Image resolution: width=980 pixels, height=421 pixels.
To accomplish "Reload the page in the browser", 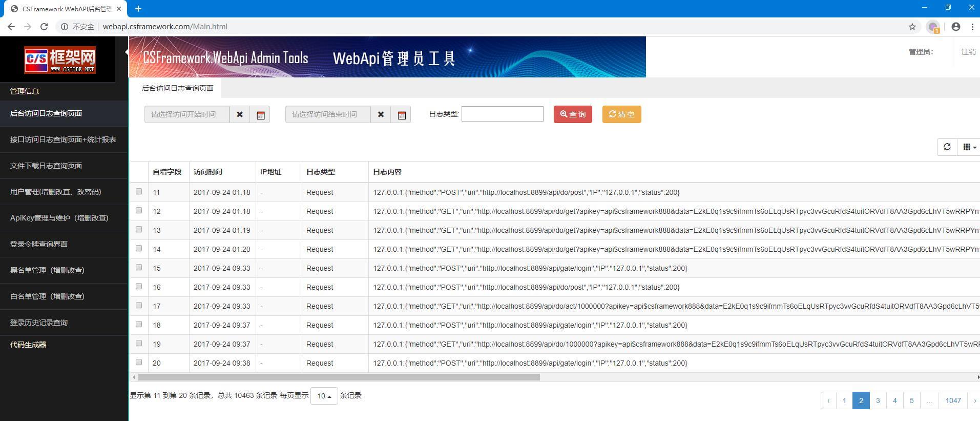I will 44,27.
